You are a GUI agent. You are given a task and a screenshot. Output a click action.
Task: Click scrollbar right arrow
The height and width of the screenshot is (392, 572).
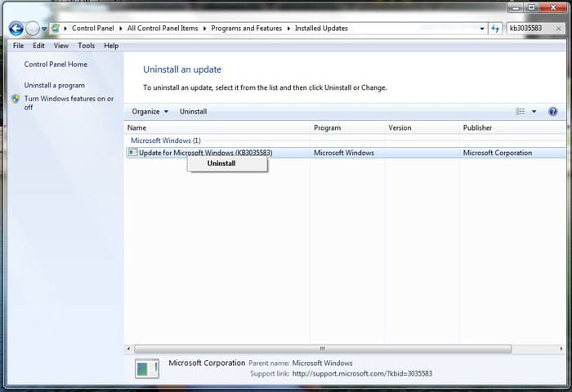coord(561,349)
